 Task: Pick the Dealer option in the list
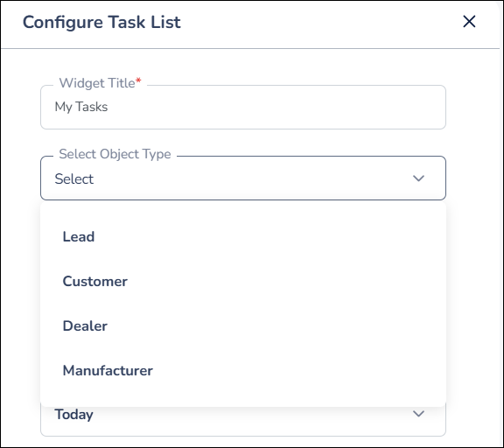243,325
